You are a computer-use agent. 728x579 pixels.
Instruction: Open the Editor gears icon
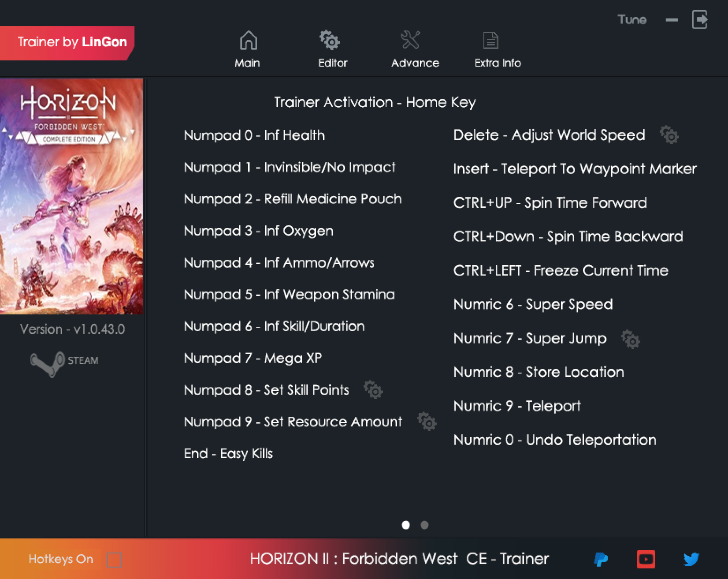pyautogui.click(x=329, y=40)
